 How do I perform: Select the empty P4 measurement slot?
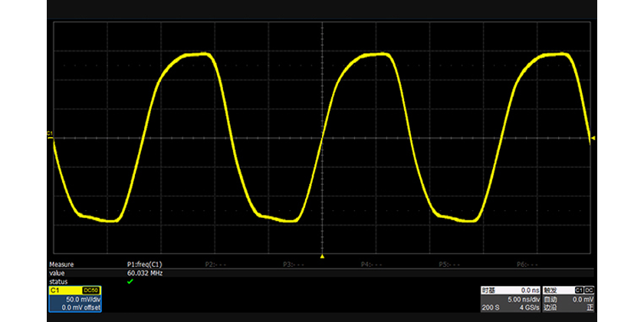[372, 264]
